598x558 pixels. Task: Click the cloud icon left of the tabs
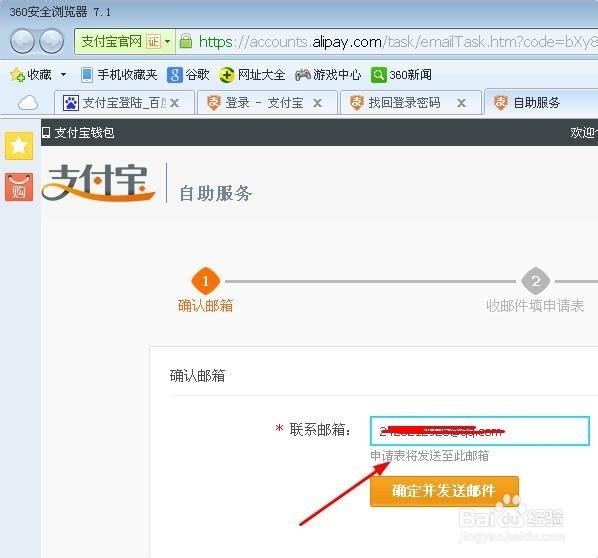coord(28,103)
